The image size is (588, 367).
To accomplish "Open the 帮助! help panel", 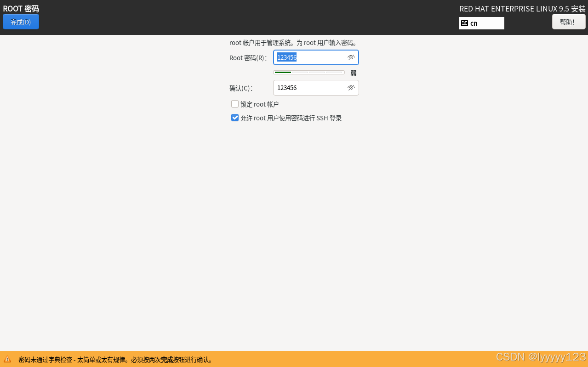I will pos(568,21).
